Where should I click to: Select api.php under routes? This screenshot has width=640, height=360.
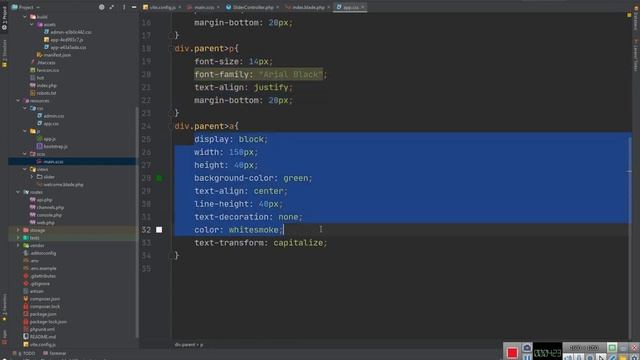coord(41,200)
